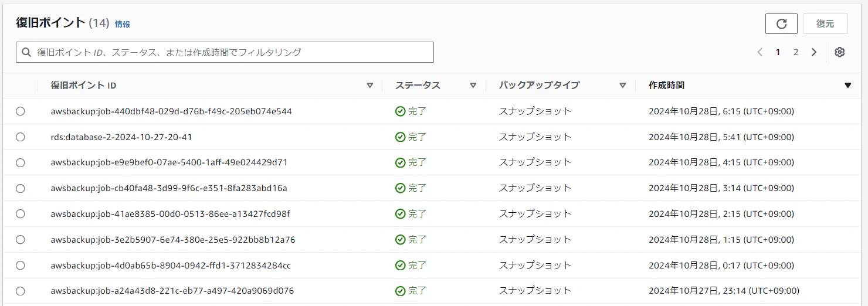868x306 pixels.
Task: Select radio for rds:database-2-2024-10-27-20-41
Action: point(21,137)
